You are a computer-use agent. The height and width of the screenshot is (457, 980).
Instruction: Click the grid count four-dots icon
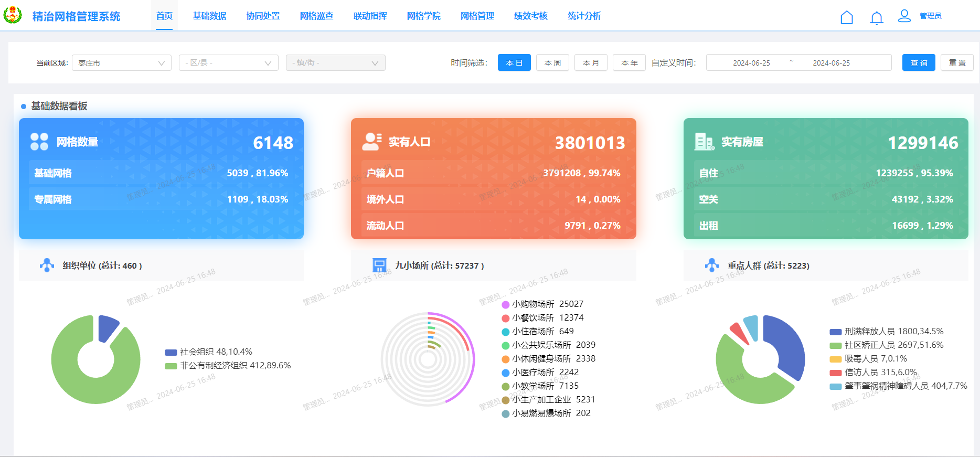point(39,142)
